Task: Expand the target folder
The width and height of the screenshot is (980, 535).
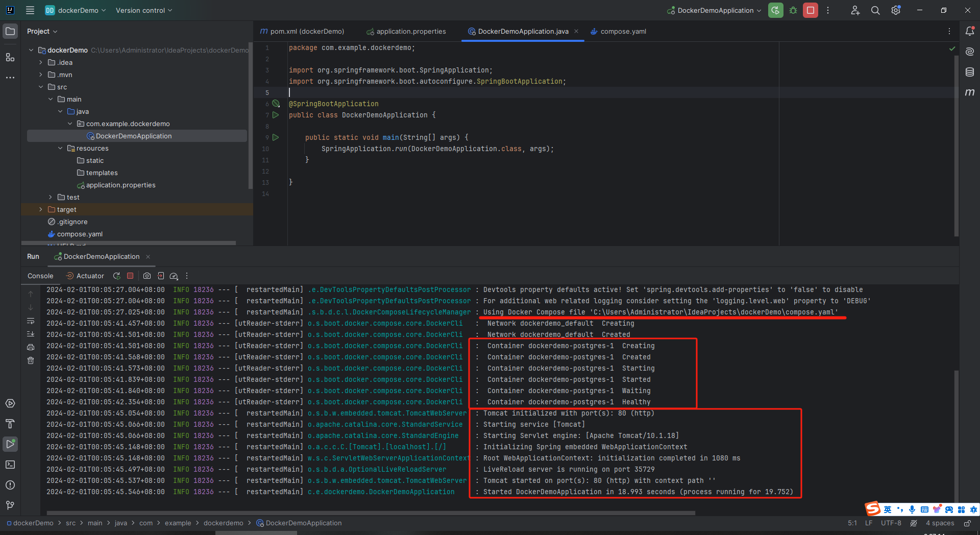Action: (x=41, y=209)
